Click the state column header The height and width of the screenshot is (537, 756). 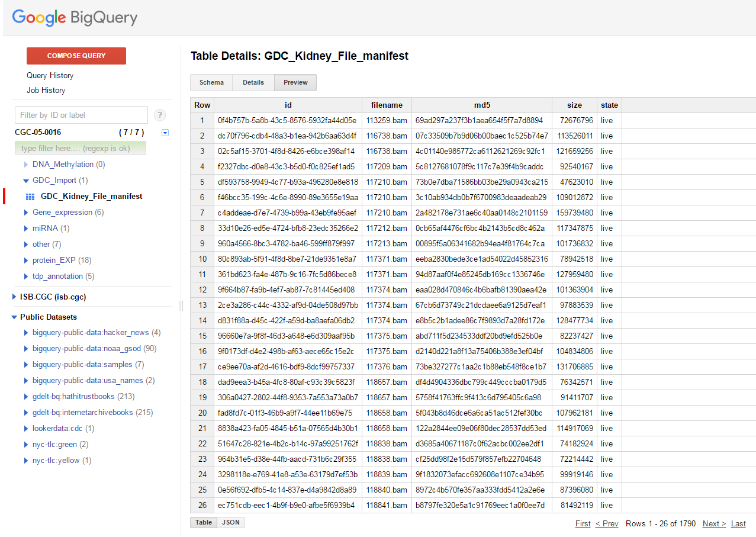pos(609,105)
